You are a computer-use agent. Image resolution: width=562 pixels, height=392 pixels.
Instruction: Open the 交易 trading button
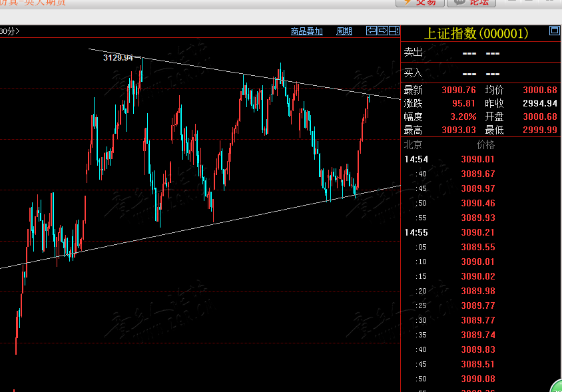point(420,3)
